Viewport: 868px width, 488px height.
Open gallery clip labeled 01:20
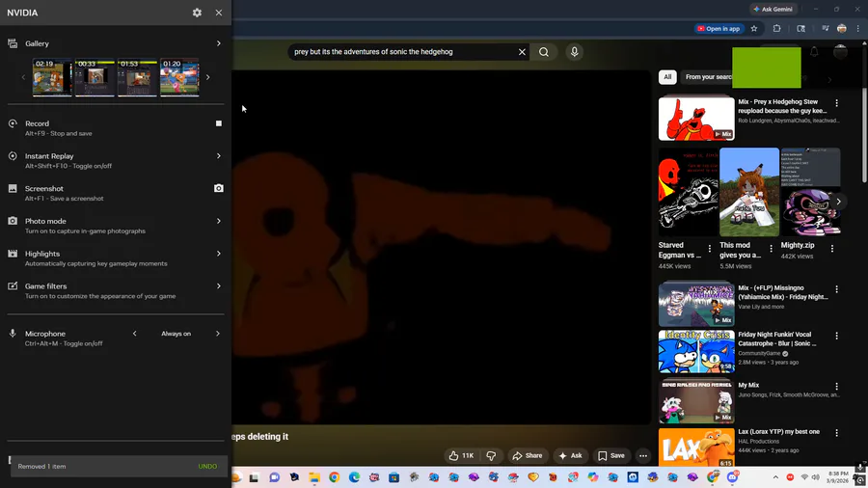point(179,77)
